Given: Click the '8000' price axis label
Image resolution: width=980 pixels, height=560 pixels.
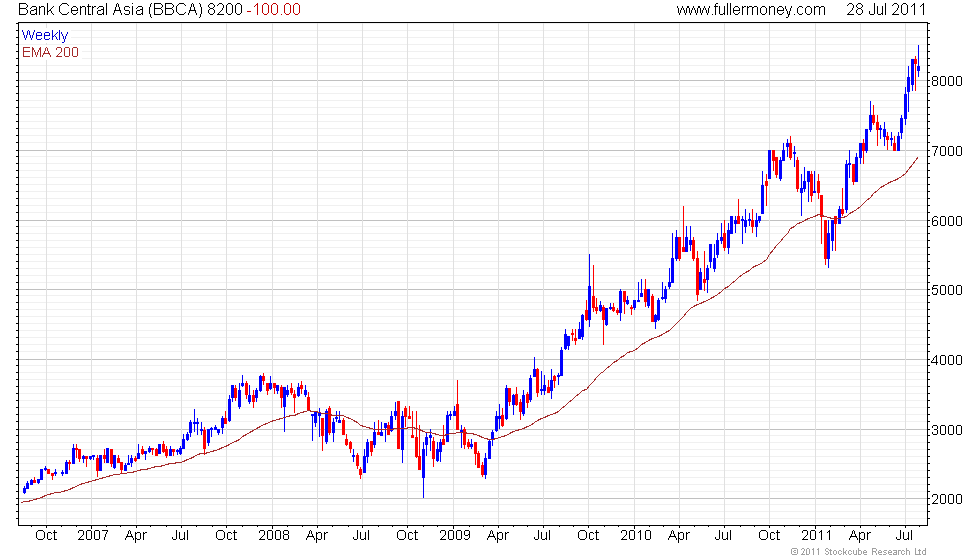Looking at the screenshot, I should click(947, 81).
